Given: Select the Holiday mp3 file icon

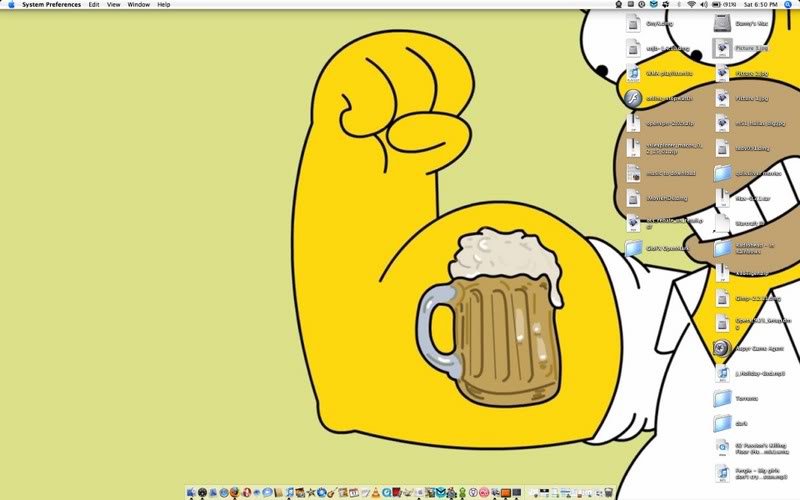Looking at the screenshot, I should (722, 373).
